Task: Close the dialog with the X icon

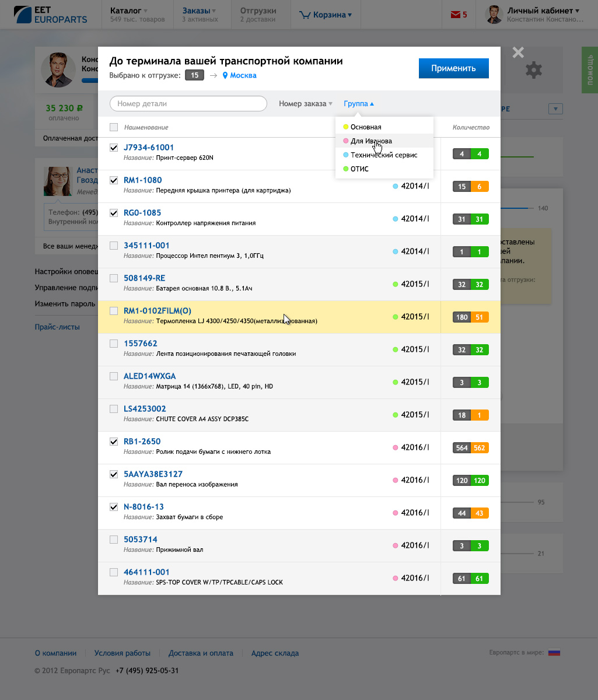Action: point(517,52)
